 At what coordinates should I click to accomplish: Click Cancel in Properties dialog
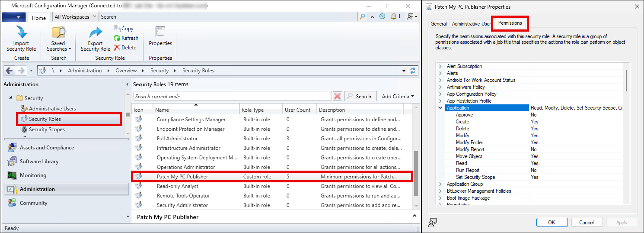[587, 222]
